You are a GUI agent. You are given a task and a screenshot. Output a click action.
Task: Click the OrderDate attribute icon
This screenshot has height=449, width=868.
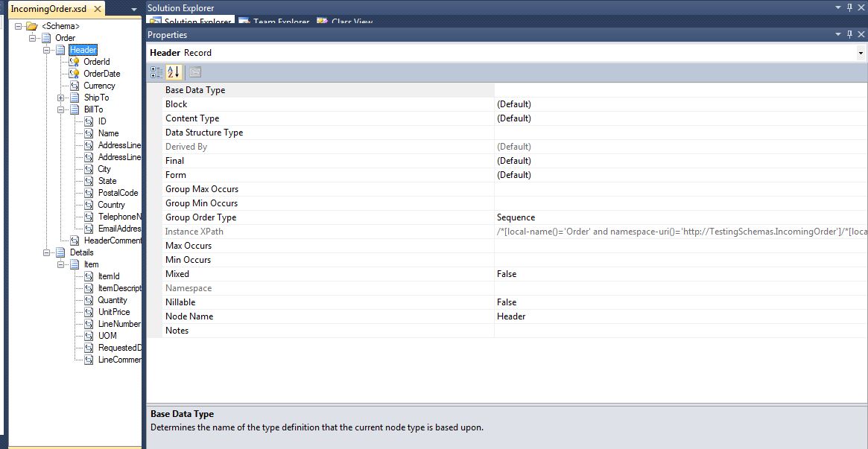point(74,74)
